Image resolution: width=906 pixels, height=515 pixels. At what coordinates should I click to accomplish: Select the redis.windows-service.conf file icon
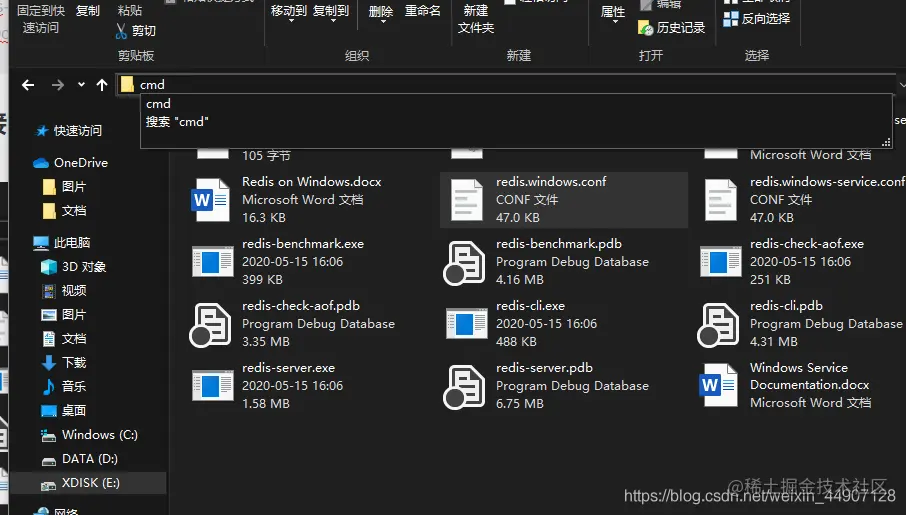721,200
